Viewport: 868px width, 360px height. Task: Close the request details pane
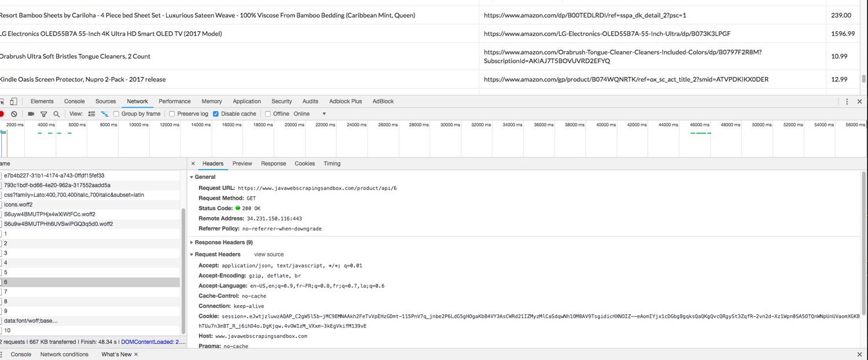tap(193, 164)
